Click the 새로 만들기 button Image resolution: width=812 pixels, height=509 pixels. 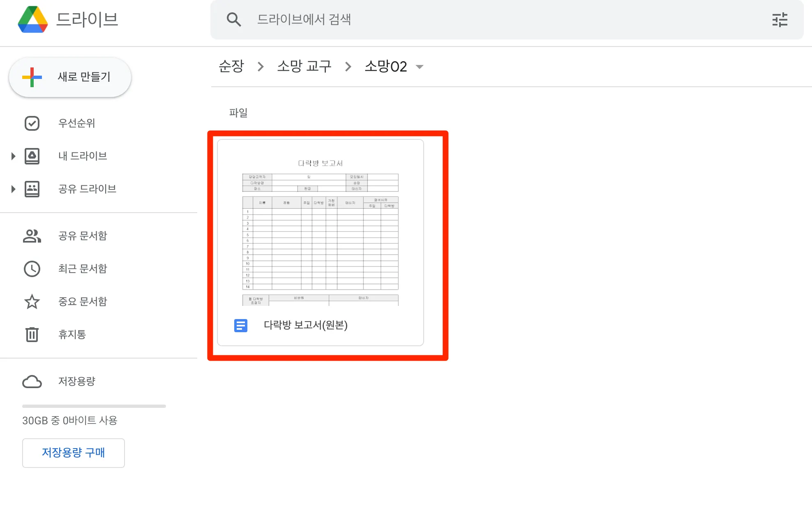click(x=70, y=77)
